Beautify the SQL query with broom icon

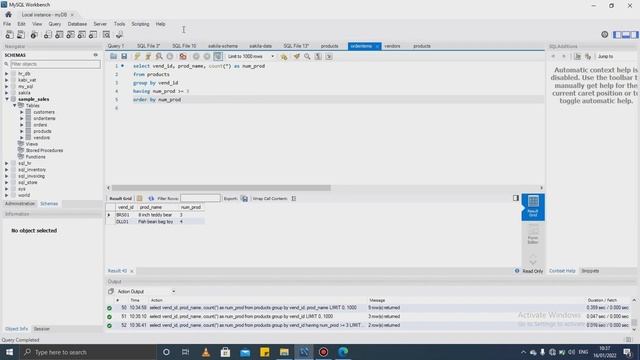[x=296, y=56]
